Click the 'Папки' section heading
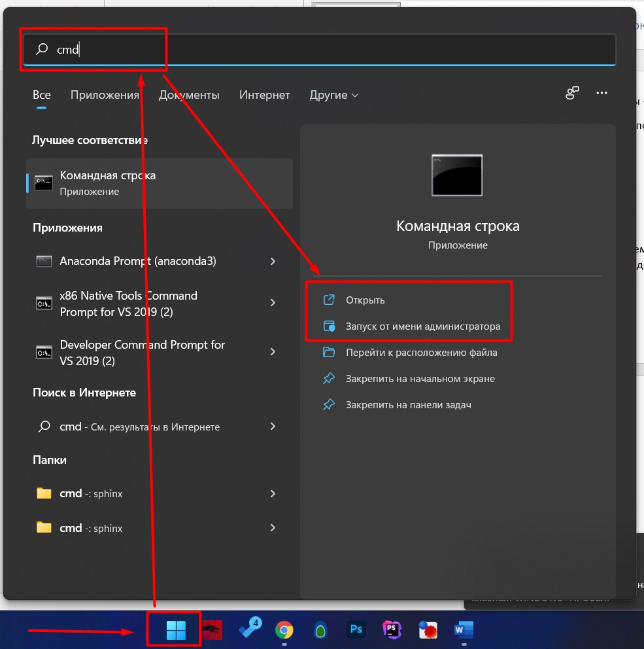Image resolution: width=644 pixels, height=649 pixels. (49, 460)
